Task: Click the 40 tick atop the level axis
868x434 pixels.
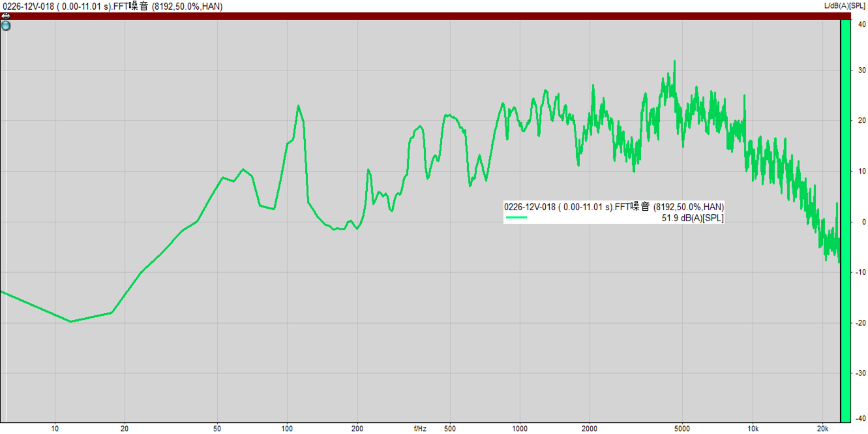Action: point(861,24)
